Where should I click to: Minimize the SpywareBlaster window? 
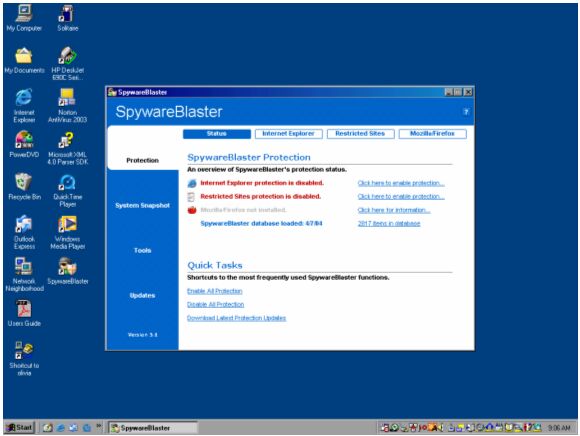tap(449, 92)
